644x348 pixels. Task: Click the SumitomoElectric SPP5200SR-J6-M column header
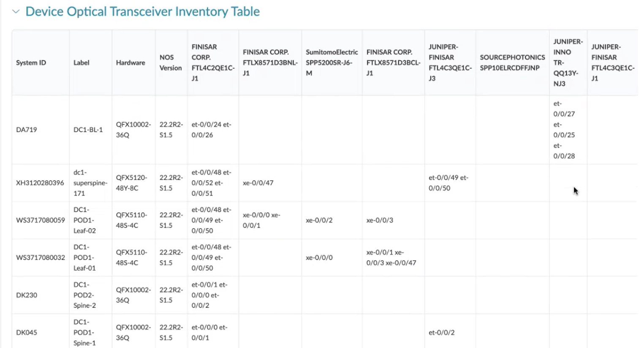[x=331, y=63]
